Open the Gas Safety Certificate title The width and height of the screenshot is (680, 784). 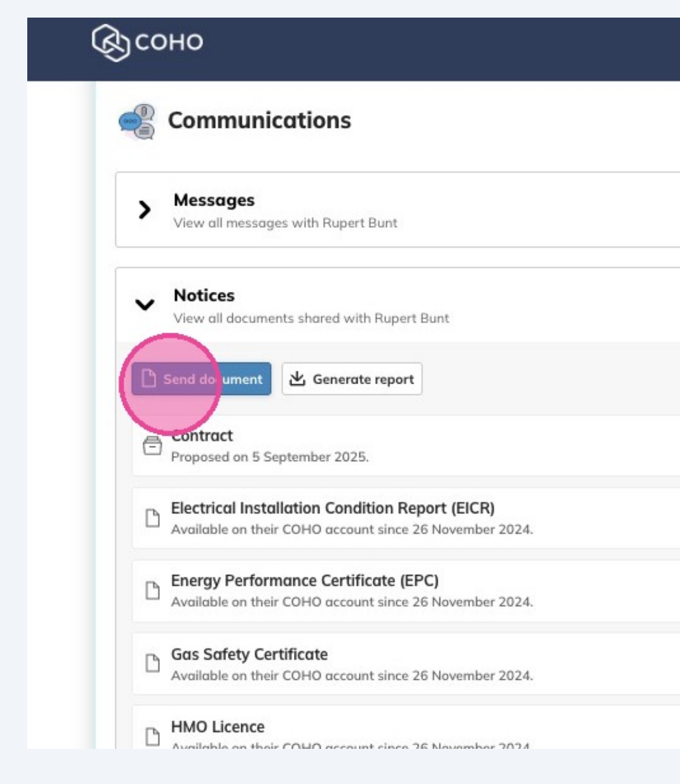(x=249, y=654)
